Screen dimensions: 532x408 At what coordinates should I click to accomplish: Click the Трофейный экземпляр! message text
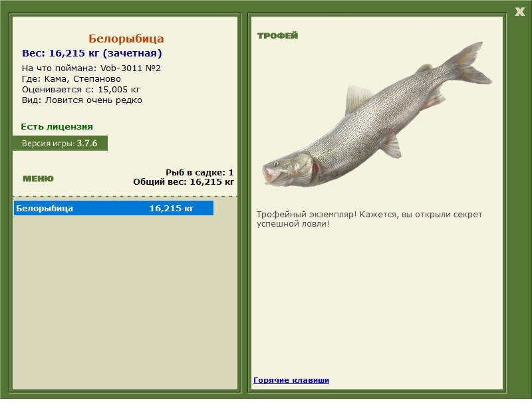pos(369,219)
